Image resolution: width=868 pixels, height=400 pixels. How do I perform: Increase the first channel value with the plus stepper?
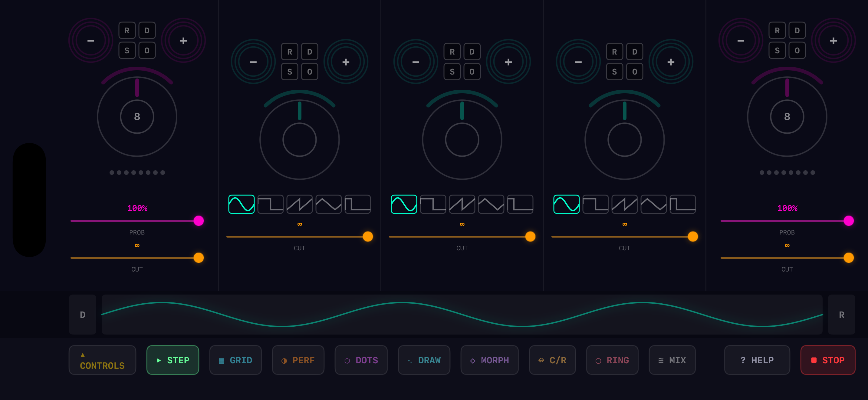(183, 41)
